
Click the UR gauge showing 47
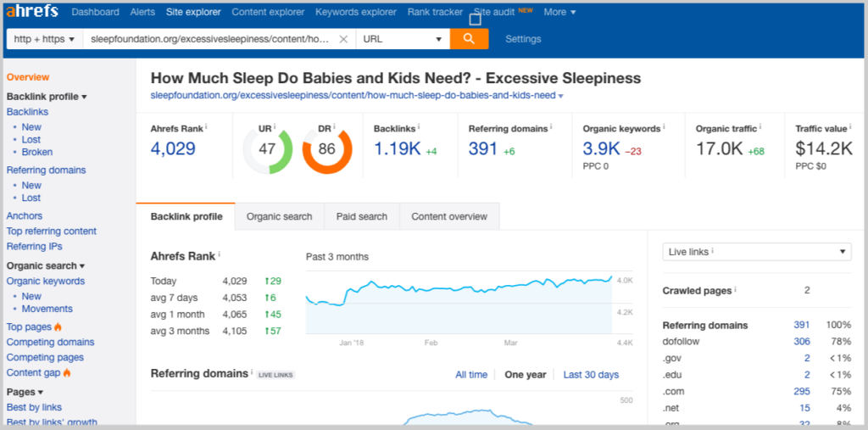[267, 150]
